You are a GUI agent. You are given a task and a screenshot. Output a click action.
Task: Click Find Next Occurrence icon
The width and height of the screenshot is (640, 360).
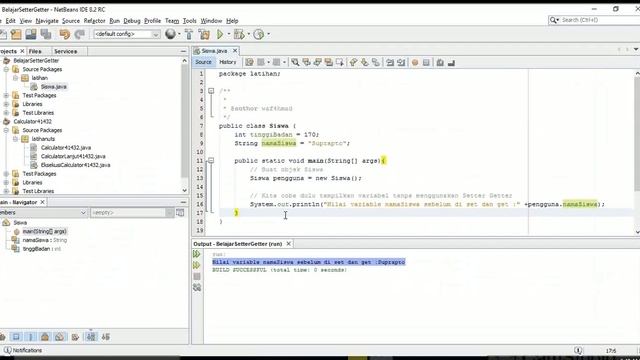click(x=318, y=62)
